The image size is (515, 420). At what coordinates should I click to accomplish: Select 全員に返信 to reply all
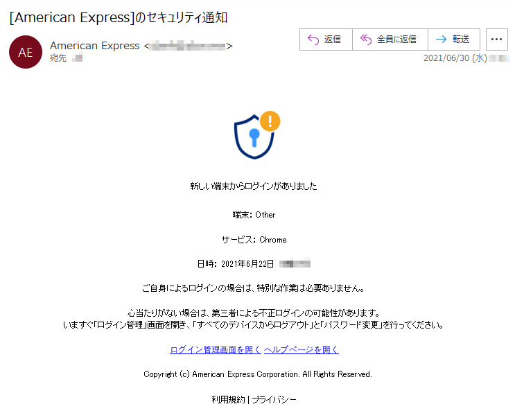[390, 40]
